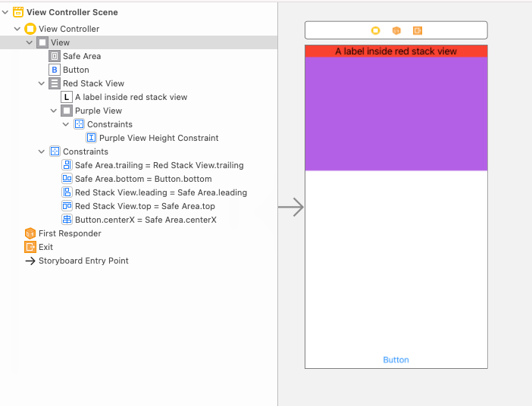Select 'Red Stack View.top = Safe Area.top' constraint
Screen dimensions: 532x406
coord(139,206)
